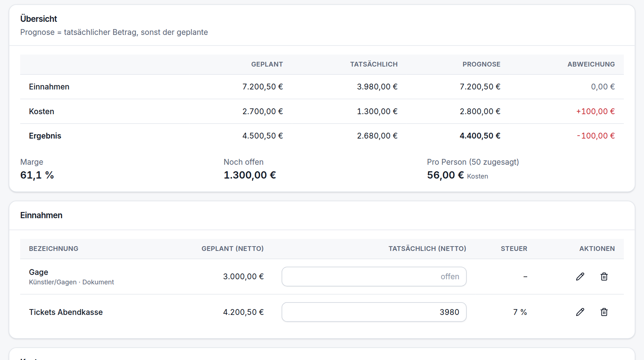Click the Einnahmen deviation 0,00 €
The width and height of the screenshot is (644, 360).
tap(603, 87)
